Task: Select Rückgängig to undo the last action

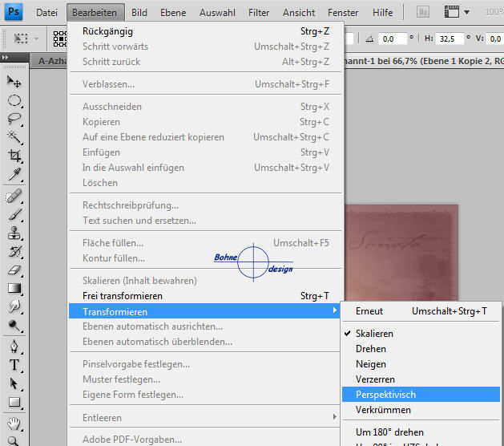Action: tap(107, 31)
